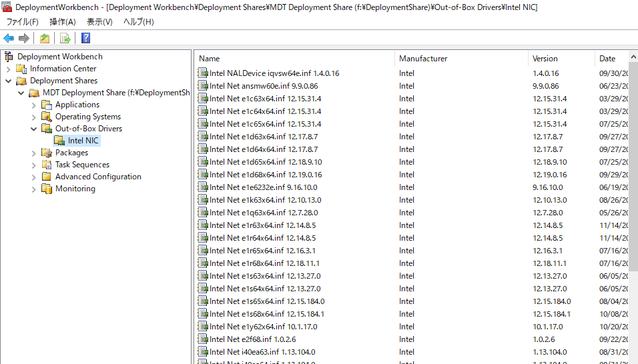Click version cell 9.16.10.0

coord(548,187)
